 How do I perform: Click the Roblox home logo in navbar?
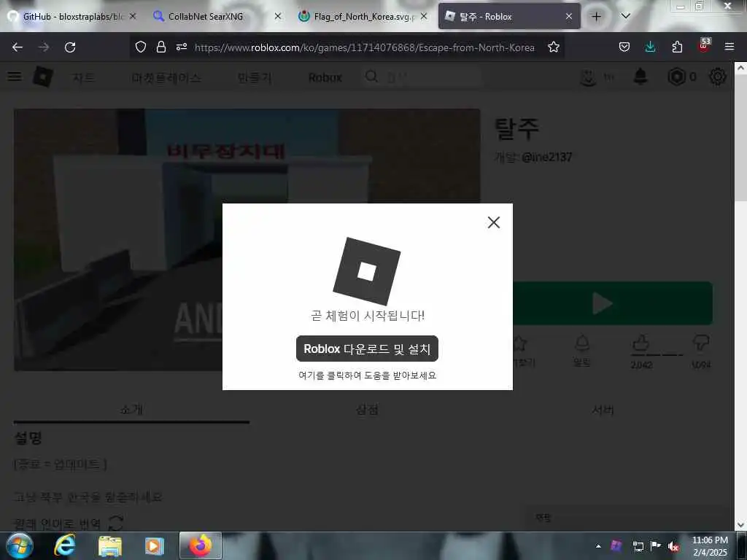[43, 77]
